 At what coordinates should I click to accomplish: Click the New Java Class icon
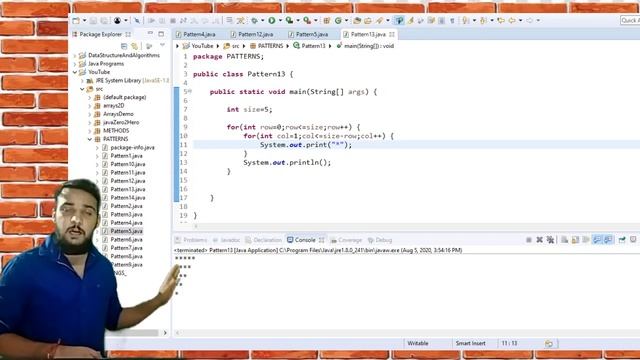(x=338, y=20)
